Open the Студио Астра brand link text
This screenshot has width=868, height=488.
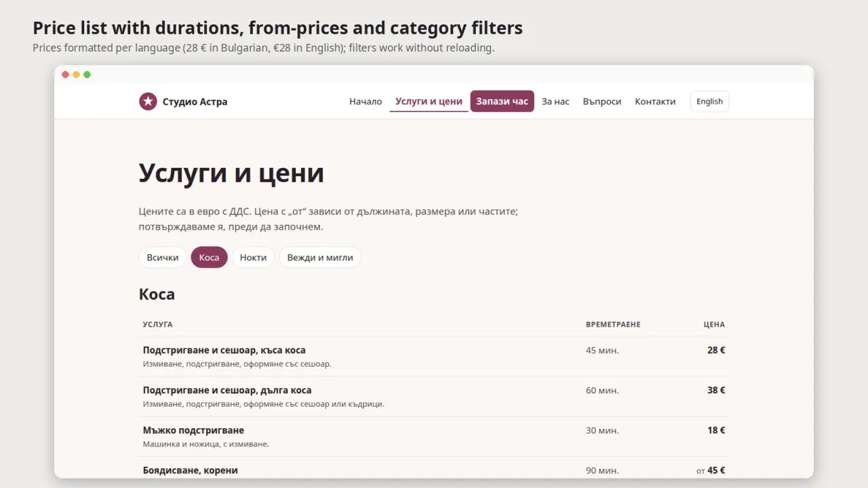pyautogui.click(x=195, y=102)
